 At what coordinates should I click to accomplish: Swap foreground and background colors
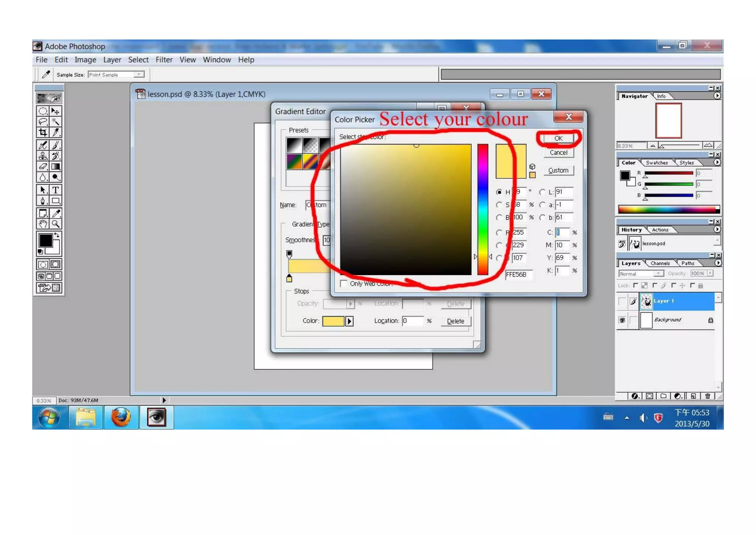coord(56,235)
